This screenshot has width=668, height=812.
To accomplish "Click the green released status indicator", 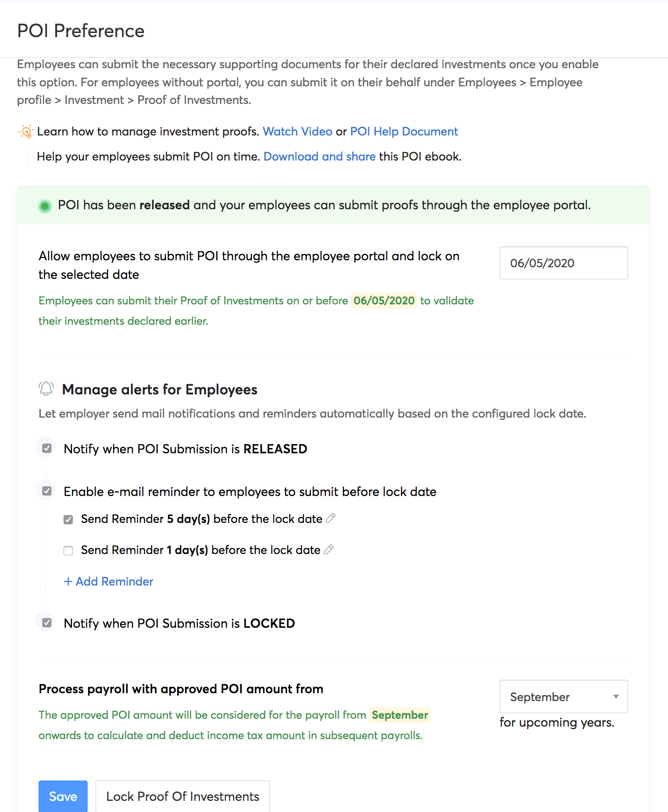I will tap(45, 206).
